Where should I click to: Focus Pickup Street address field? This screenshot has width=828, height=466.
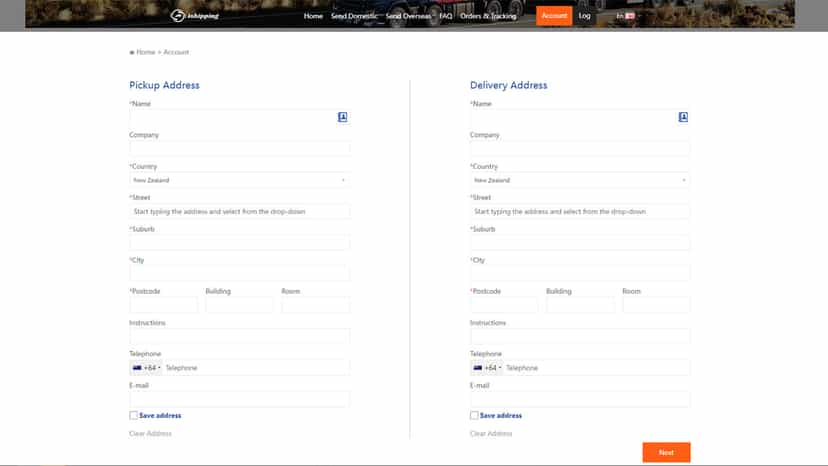239,211
